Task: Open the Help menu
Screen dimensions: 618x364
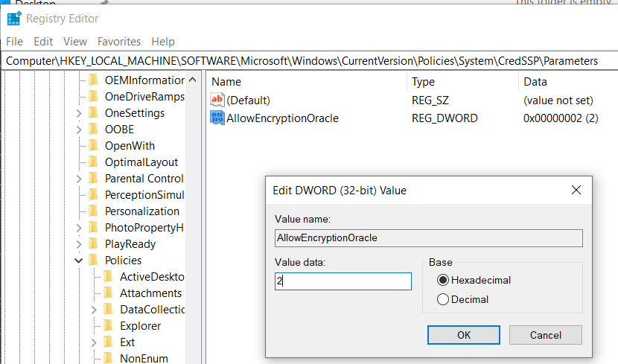Action: (163, 42)
